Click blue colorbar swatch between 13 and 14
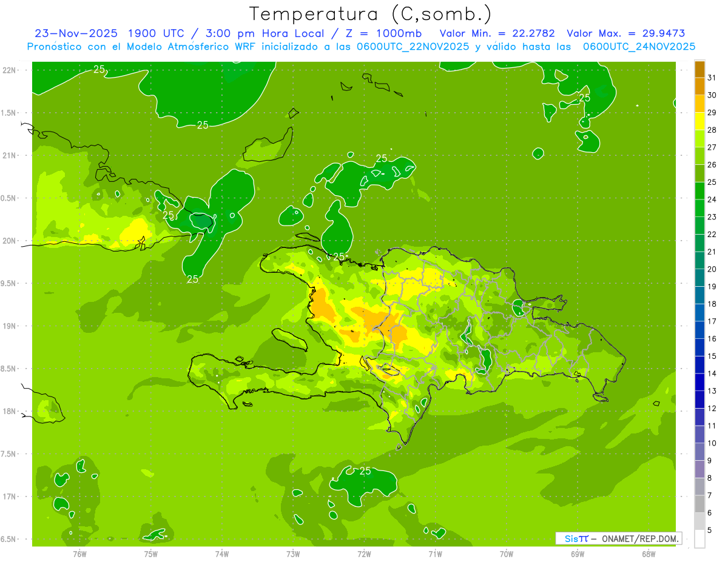Viewport: 728px width, 562px height. [x=699, y=383]
